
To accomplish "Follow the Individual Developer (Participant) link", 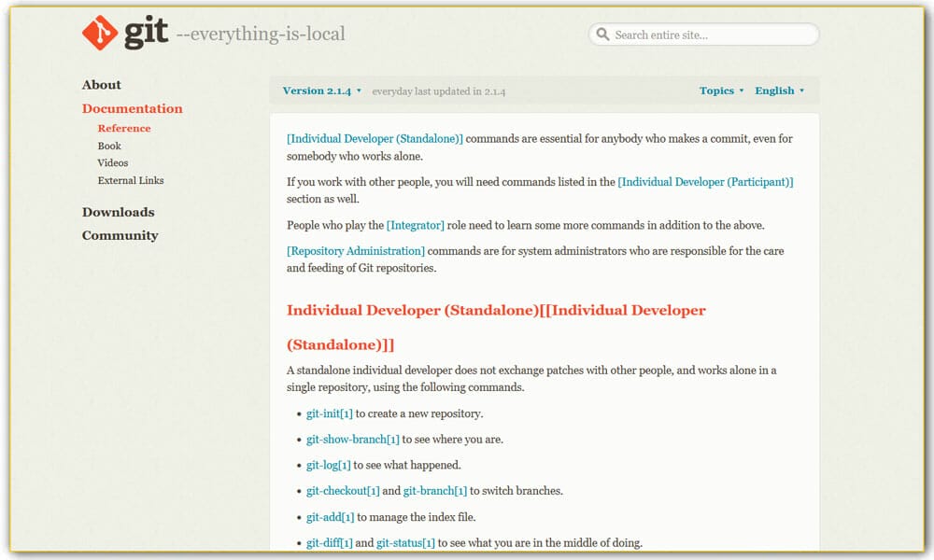I will point(705,182).
